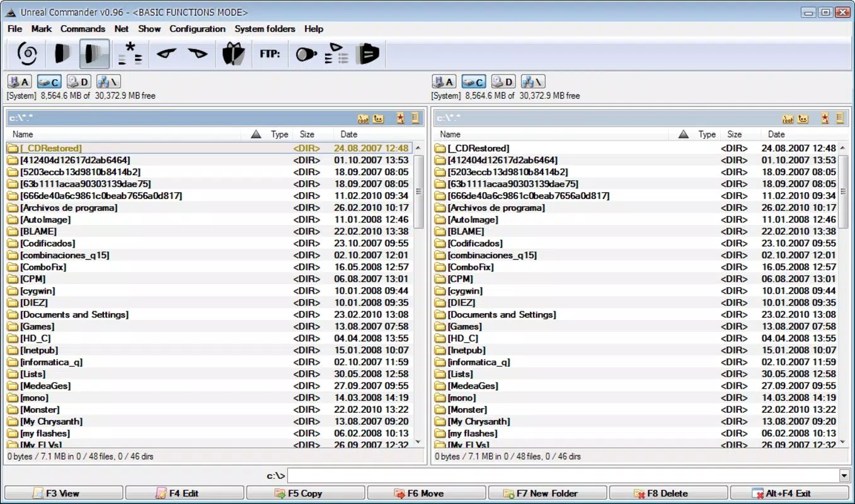855x504 pixels.
Task: Open the Commands menu
Action: click(x=83, y=29)
